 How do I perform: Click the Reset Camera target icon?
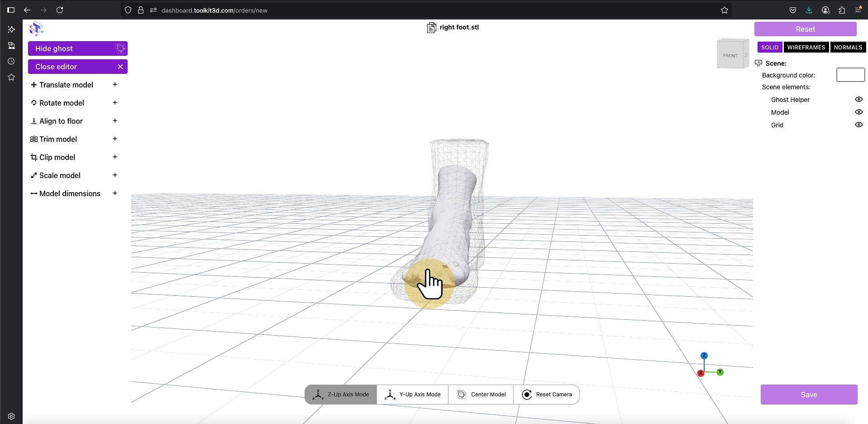(x=526, y=395)
